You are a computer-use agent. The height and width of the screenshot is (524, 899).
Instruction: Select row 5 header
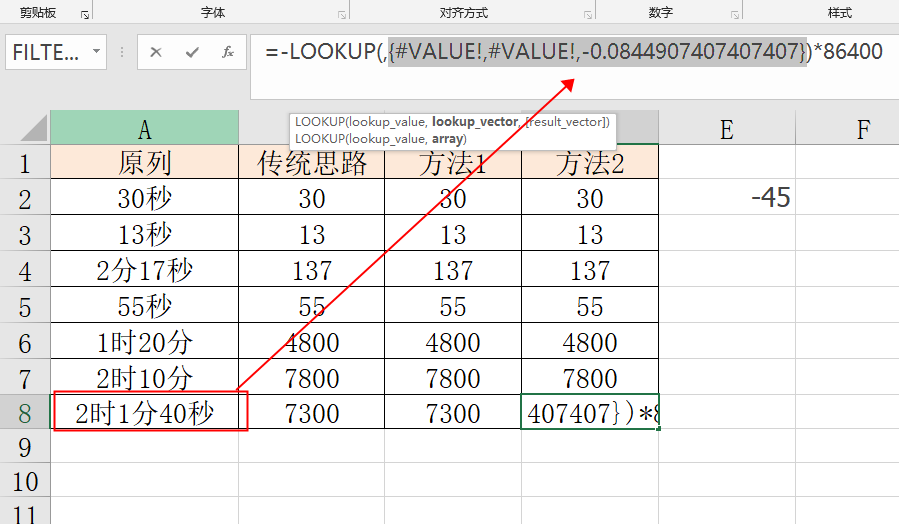pos(25,306)
